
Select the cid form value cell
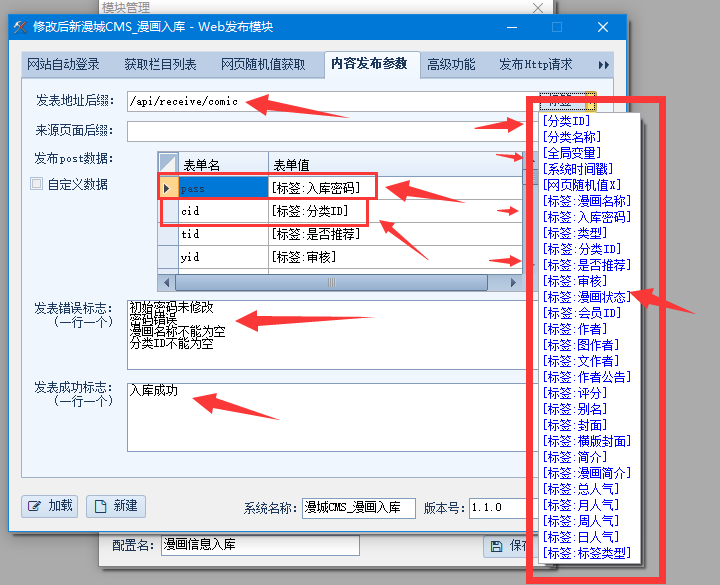[318, 211]
